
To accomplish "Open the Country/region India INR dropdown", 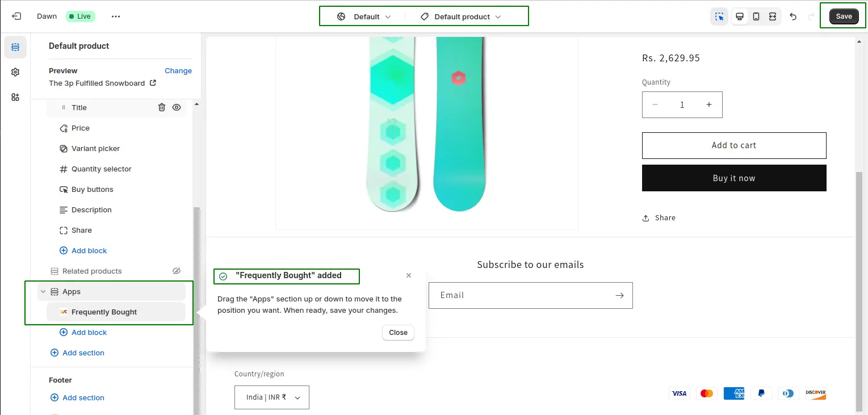I will coord(272,397).
